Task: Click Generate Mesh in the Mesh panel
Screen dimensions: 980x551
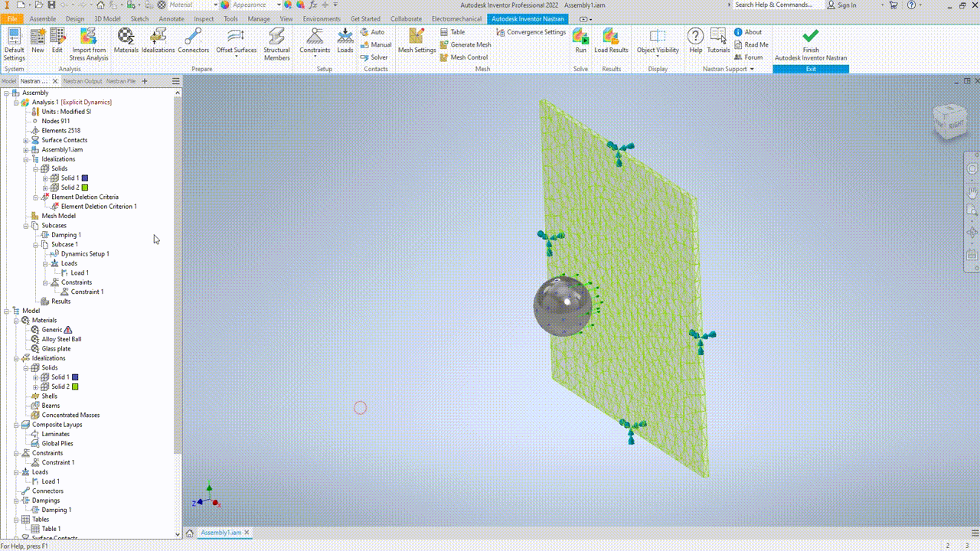Action: point(465,44)
